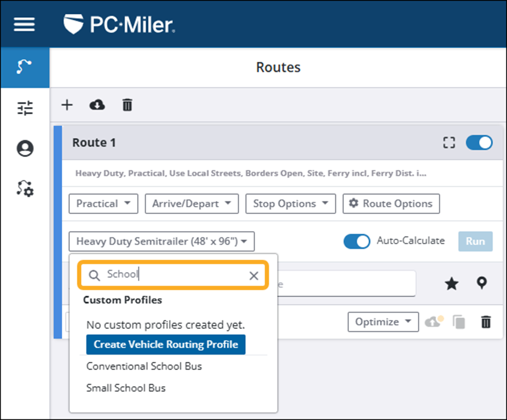Click the PC*Miler logo
507x420 pixels.
pyautogui.click(x=119, y=24)
